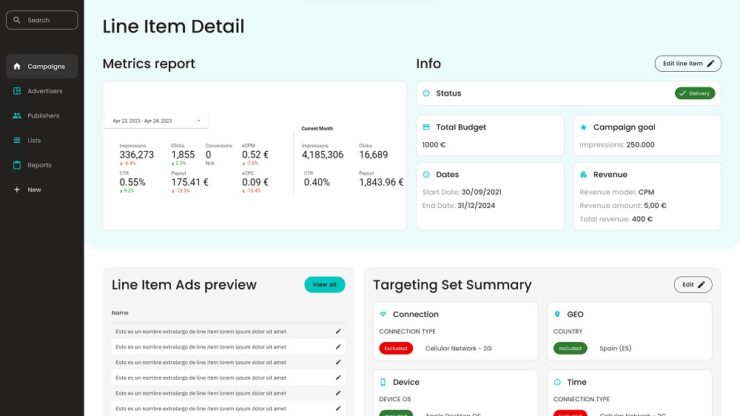Click the Lists icon in sidebar
This screenshot has width=740, height=416.
[17, 140]
